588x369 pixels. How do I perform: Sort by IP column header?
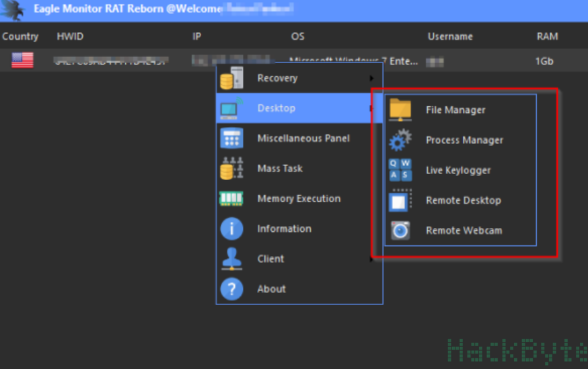click(197, 36)
